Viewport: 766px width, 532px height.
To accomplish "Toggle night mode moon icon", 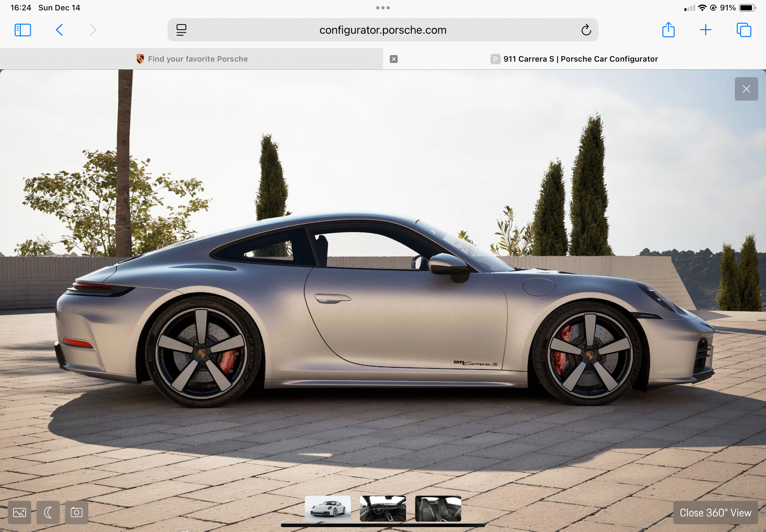I will click(48, 512).
